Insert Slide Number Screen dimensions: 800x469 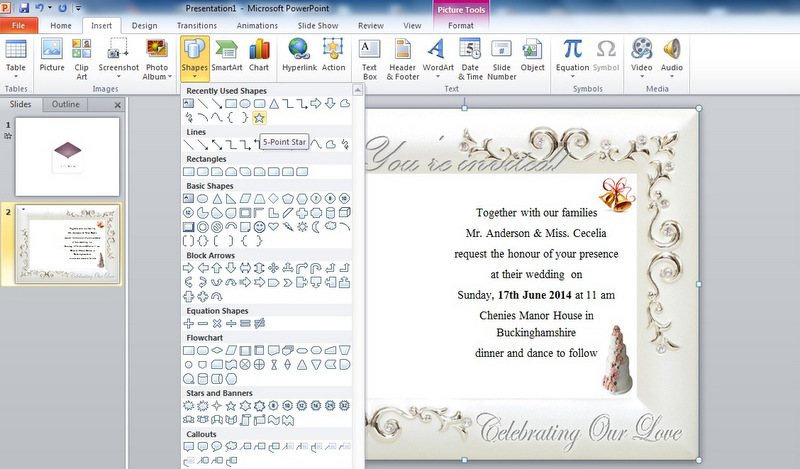[502, 59]
